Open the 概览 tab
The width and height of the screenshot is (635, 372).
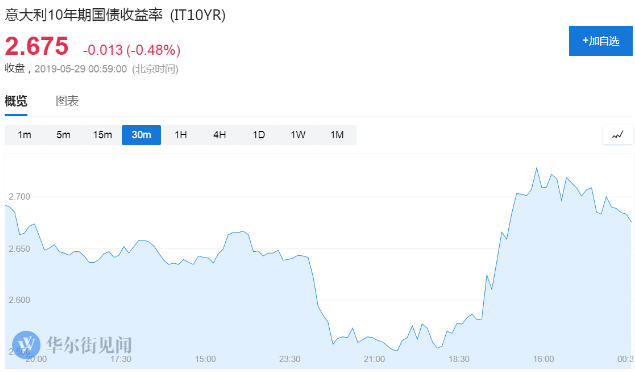point(16,101)
